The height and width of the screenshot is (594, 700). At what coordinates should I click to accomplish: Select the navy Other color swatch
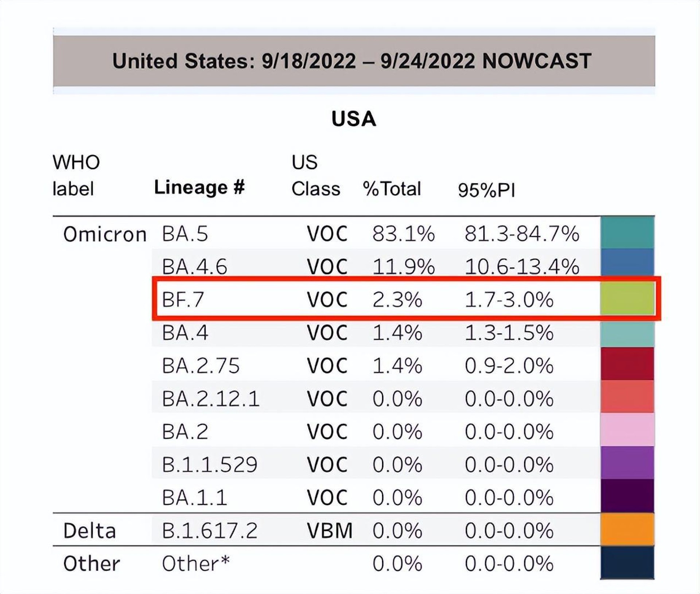coord(627,563)
